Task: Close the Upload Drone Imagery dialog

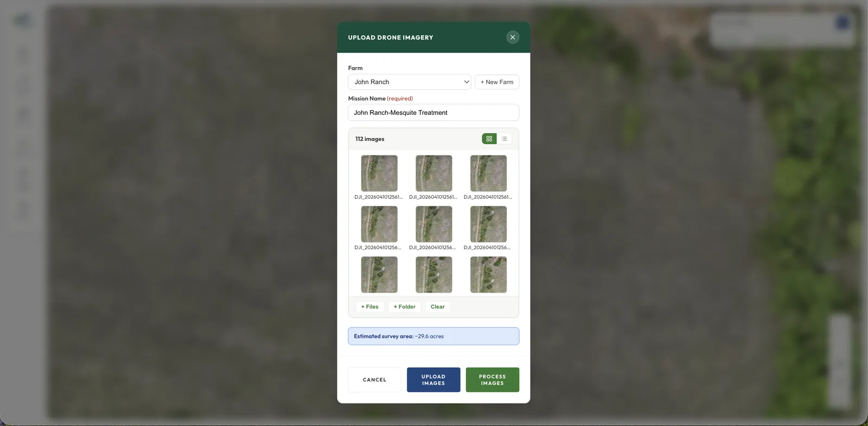Action: click(x=512, y=37)
